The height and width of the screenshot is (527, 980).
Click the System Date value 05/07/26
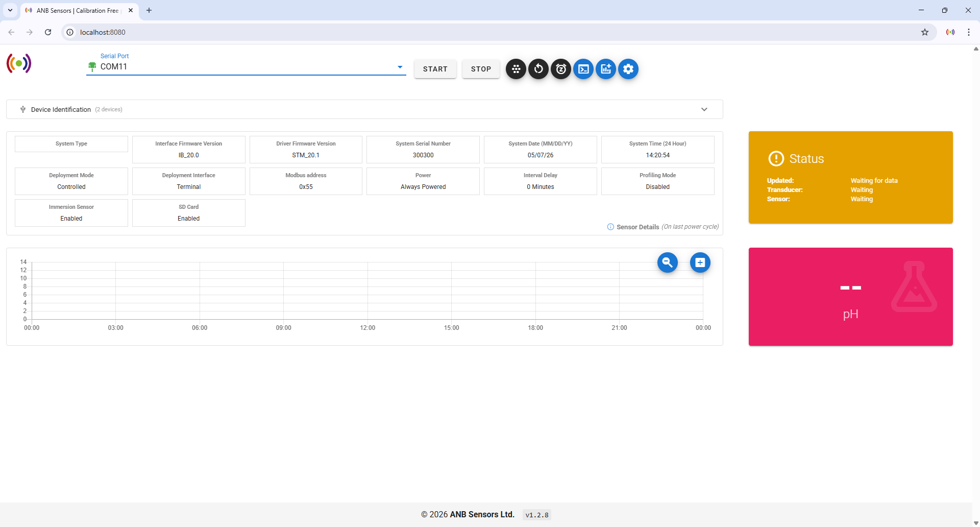click(x=541, y=155)
